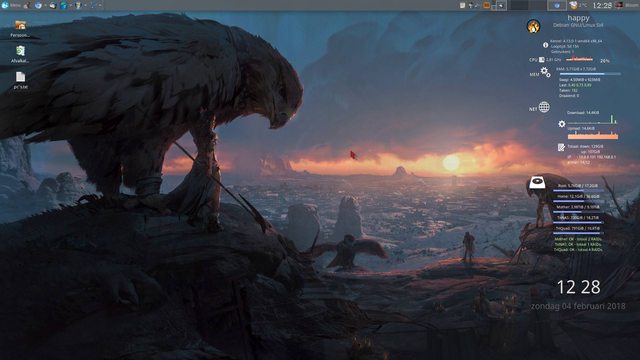Expand the dropdown arrow after the globe launcher
The height and width of the screenshot is (360, 640).
71,5
